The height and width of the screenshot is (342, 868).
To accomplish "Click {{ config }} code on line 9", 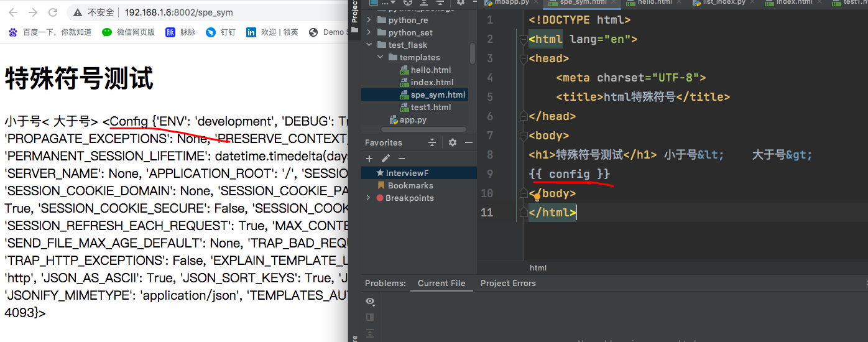I will (570, 173).
